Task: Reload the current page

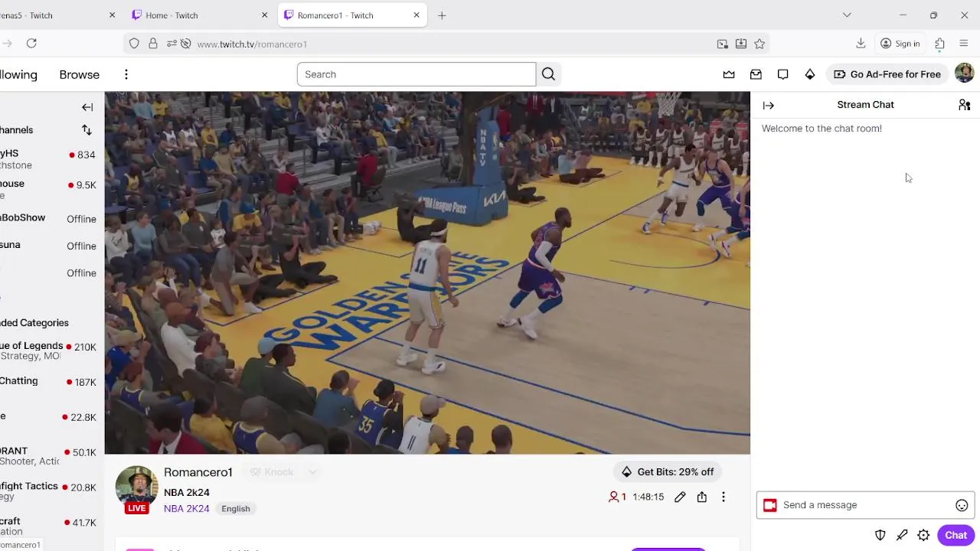Action: [31, 44]
